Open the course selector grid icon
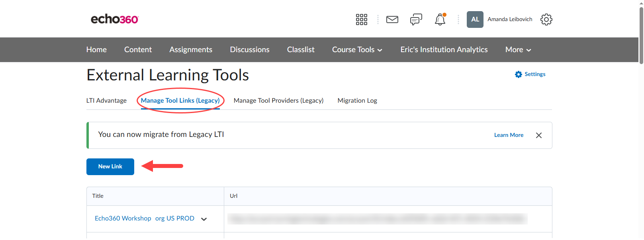The image size is (644, 240). tap(362, 20)
